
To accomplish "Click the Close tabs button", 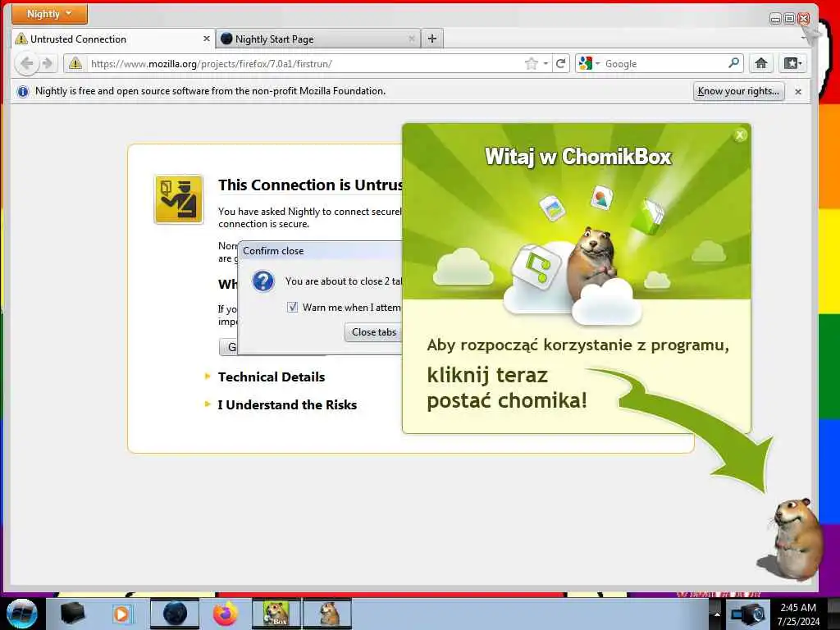I will pyautogui.click(x=373, y=332).
